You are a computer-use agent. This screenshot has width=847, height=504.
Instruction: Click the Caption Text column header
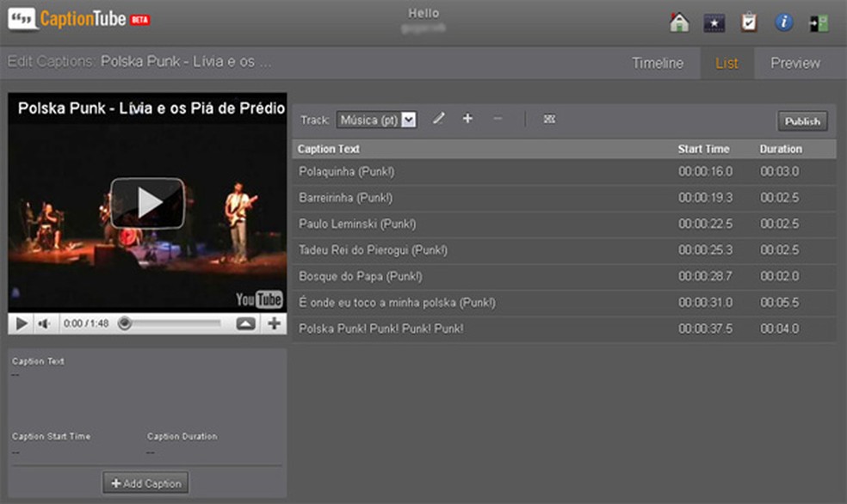click(x=329, y=149)
